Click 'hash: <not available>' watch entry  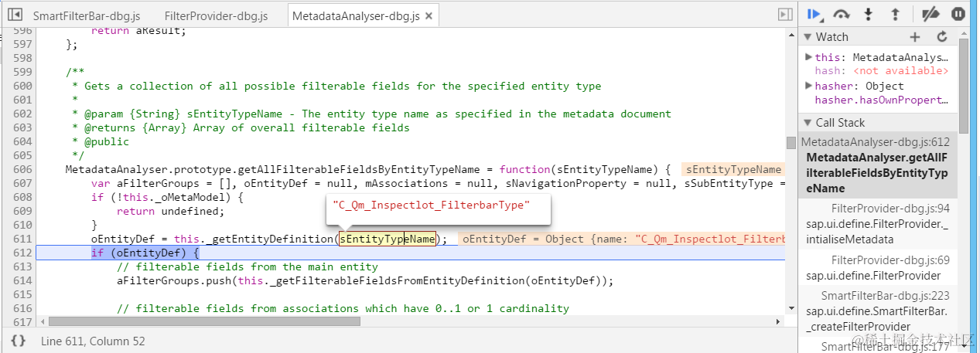tap(881, 71)
